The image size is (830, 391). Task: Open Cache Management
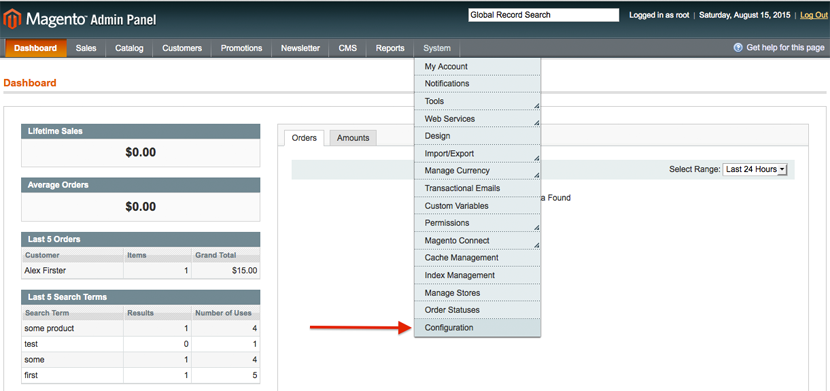[477, 258]
